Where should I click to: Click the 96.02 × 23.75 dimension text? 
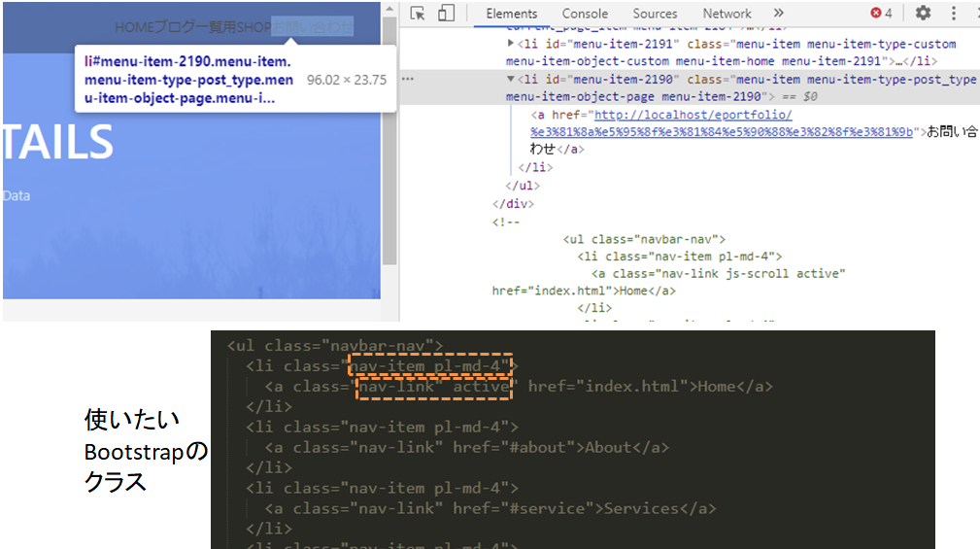346,80
